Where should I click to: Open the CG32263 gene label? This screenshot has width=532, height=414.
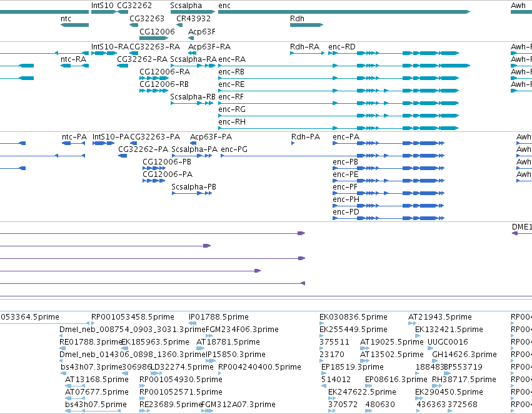tap(147, 18)
